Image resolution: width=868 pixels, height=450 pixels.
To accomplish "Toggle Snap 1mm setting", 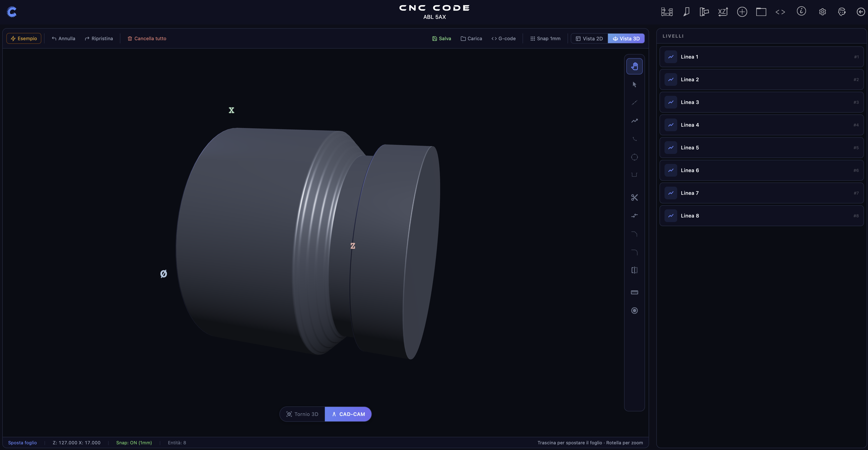I will pyautogui.click(x=545, y=39).
